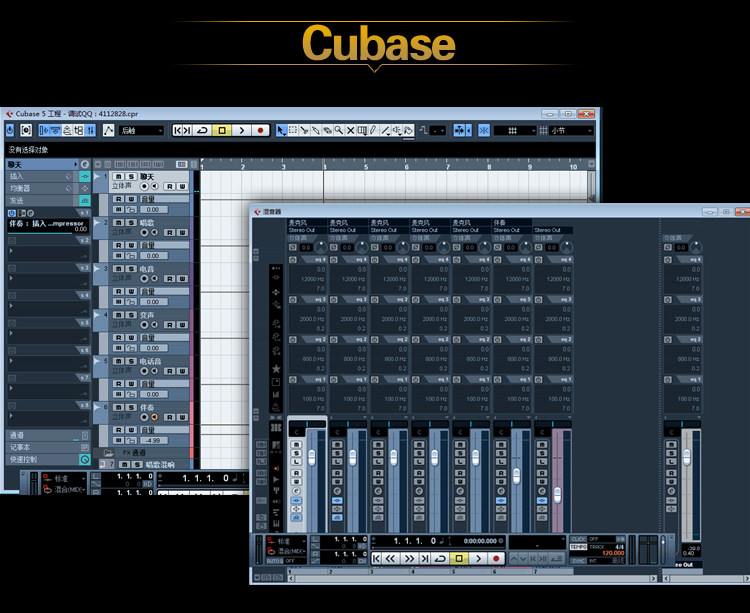This screenshot has width=750, height=613.
Task: Click Play in the transport panel
Action: pos(478,558)
